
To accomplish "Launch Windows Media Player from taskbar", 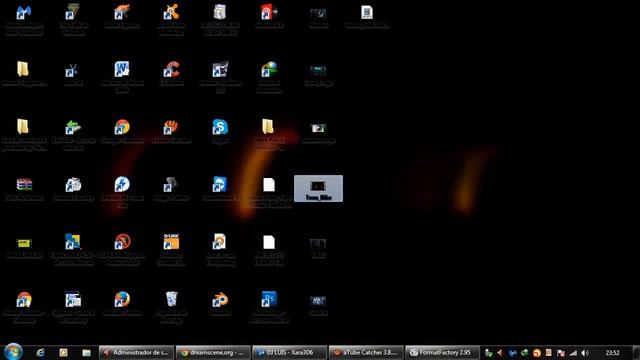I will (63, 352).
